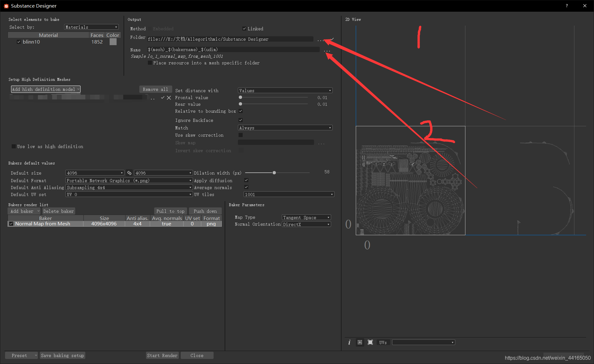Click the Rear value slider handle
Screen dimensions: 594x364
coord(240,104)
